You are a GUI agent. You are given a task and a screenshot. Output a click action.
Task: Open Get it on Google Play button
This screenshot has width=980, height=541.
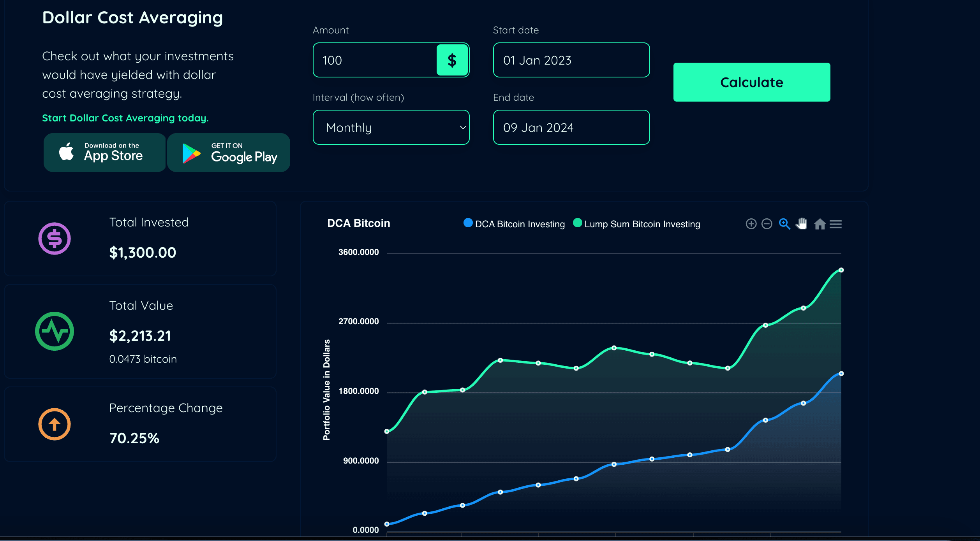point(229,153)
